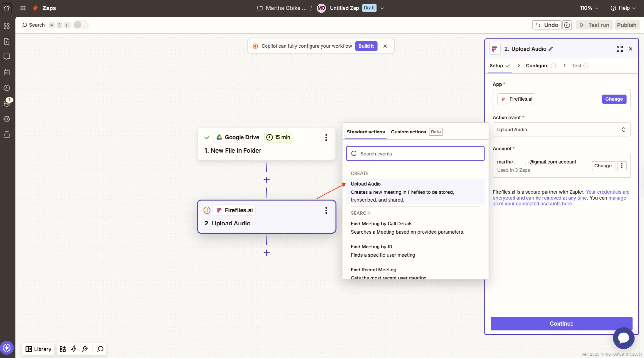644x358 pixels.
Task: Open the Your credentials are encrypted link
Action: coord(561,195)
